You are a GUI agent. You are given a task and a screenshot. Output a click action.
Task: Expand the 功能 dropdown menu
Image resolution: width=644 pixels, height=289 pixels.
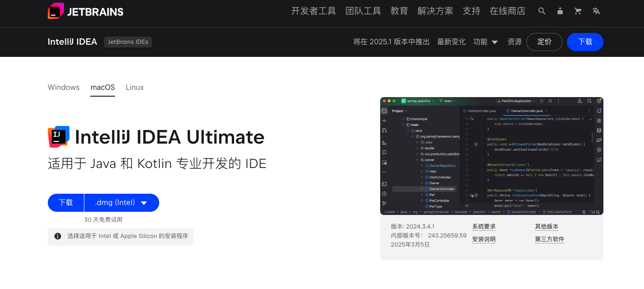click(x=485, y=42)
